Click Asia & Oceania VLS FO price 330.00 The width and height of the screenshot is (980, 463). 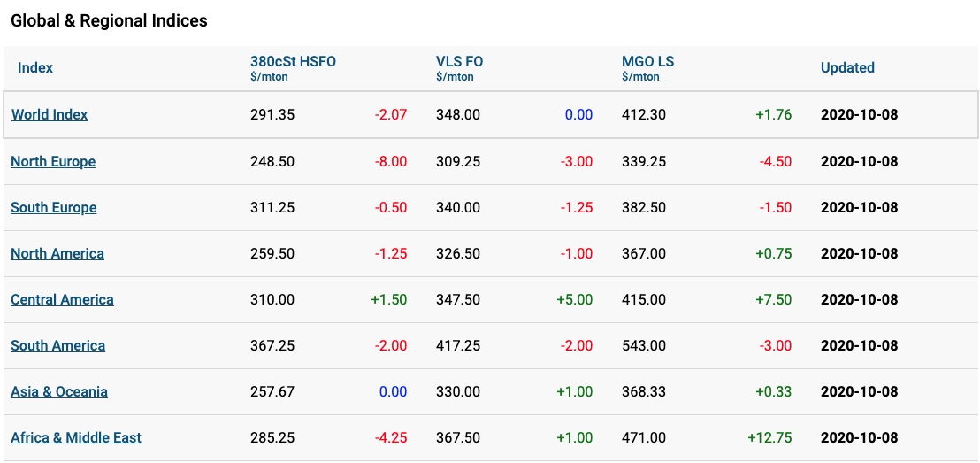[x=458, y=391]
